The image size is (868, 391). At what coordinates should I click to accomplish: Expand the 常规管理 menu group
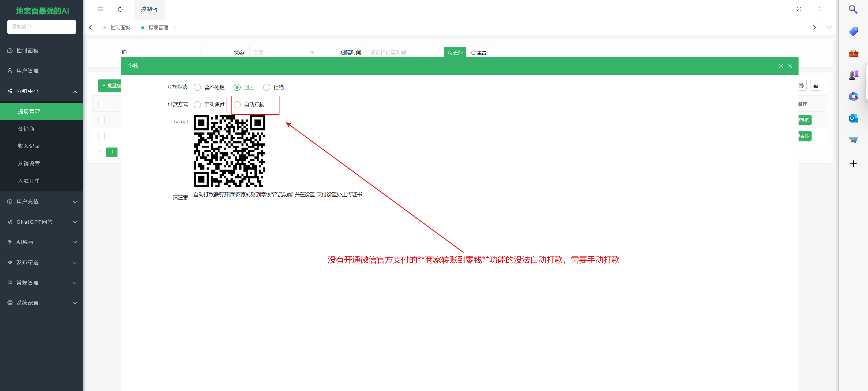pos(42,283)
